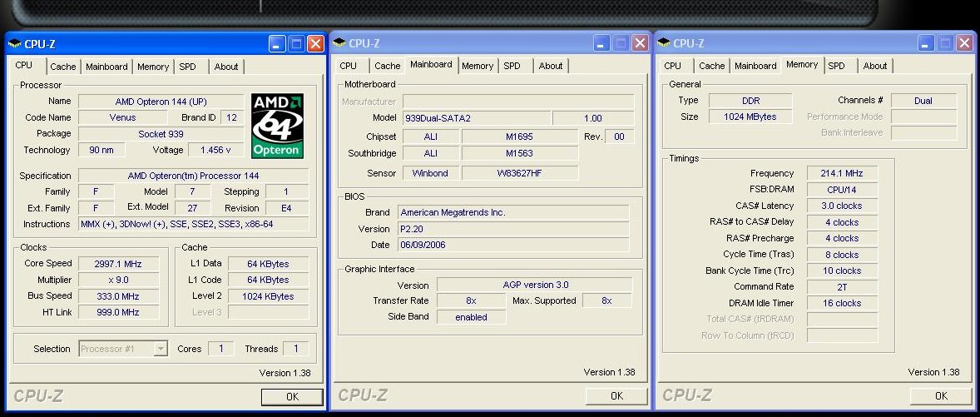980x417 pixels.
Task: Click OK button in left CPU window
Action: pyautogui.click(x=292, y=396)
